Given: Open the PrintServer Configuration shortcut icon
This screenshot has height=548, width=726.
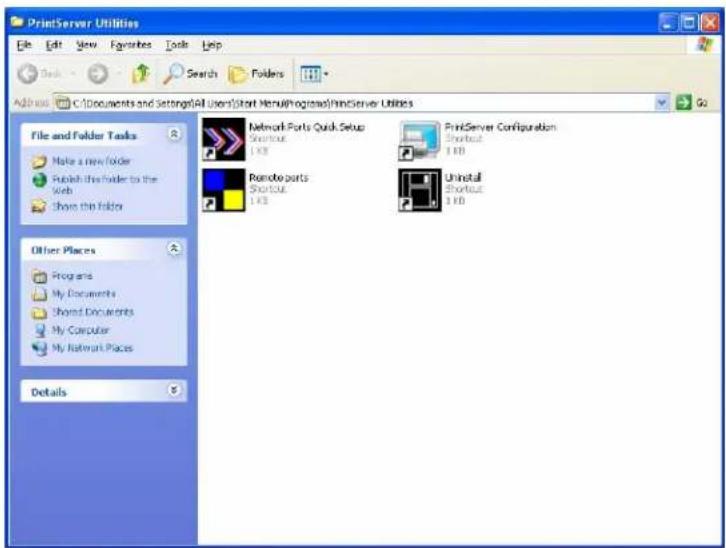Looking at the screenshot, I should click(419, 140).
